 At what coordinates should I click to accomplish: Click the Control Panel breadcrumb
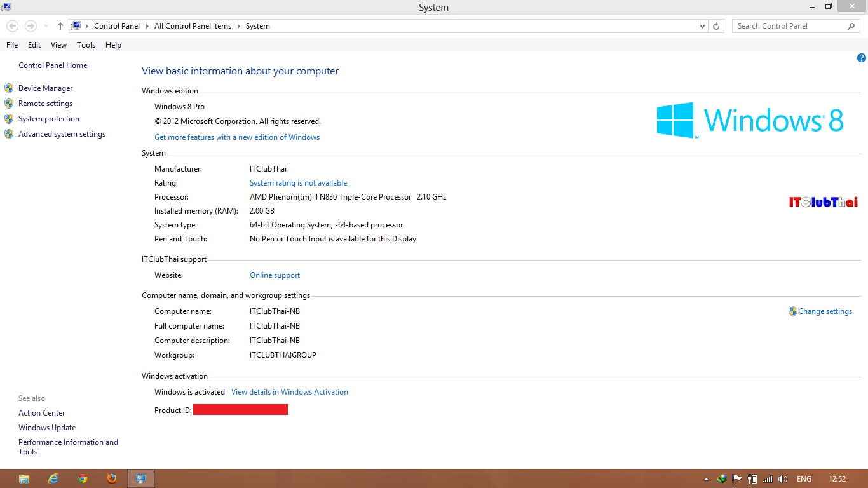click(x=117, y=26)
